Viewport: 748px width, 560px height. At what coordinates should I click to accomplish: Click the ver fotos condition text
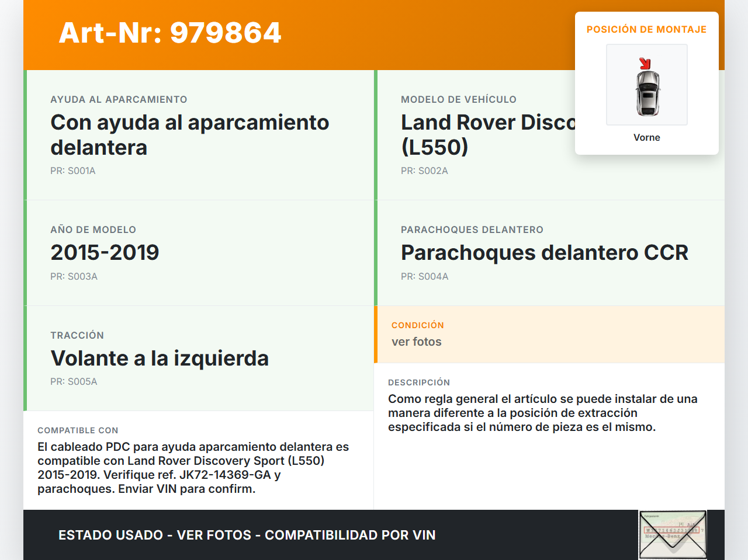pos(416,342)
